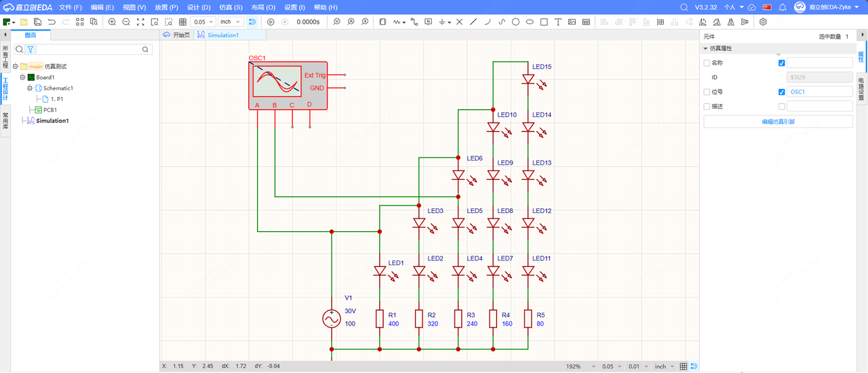Switch to the 开始页 tab
The height and width of the screenshot is (373, 868).
tap(178, 35)
